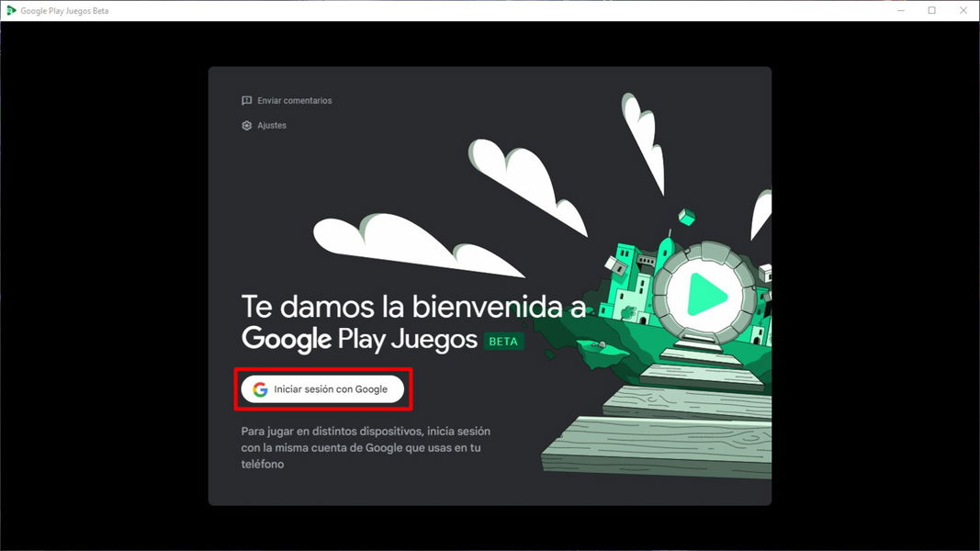This screenshot has height=551, width=980.
Task: Close the Google Play Juegos Beta window
Action: [963, 11]
